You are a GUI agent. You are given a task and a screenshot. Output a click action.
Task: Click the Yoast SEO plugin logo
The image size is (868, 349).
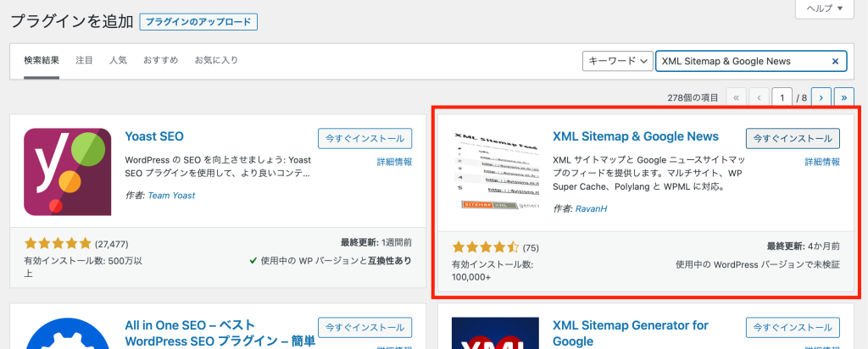[68, 172]
